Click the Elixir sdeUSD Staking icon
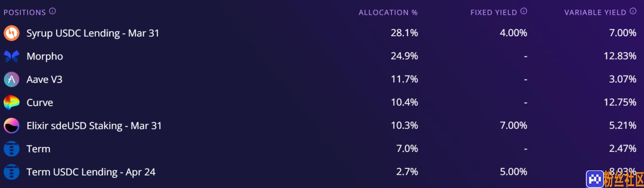644x188 pixels. (x=11, y=126)
